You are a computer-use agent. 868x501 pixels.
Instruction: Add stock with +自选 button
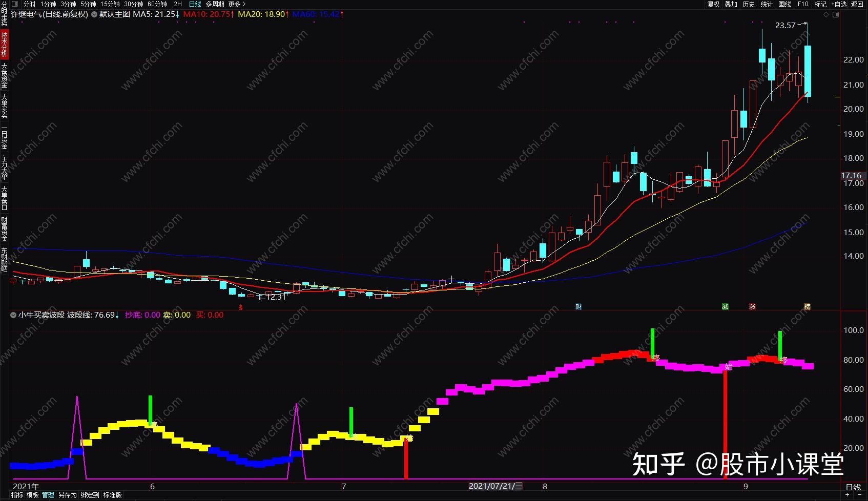point(839,4)
